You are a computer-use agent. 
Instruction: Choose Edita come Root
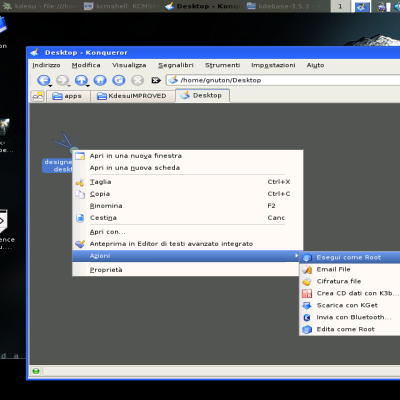tap(350, 329)
